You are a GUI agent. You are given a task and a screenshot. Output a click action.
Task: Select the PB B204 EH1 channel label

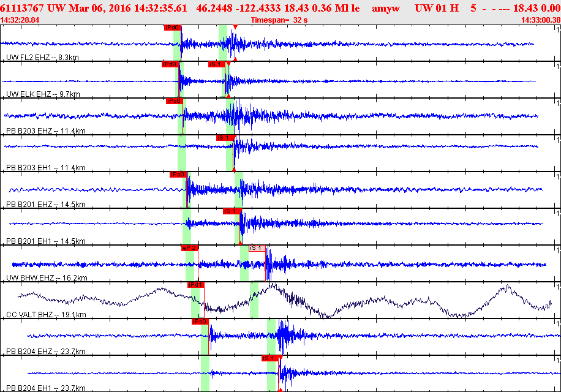tap(46, 388)
